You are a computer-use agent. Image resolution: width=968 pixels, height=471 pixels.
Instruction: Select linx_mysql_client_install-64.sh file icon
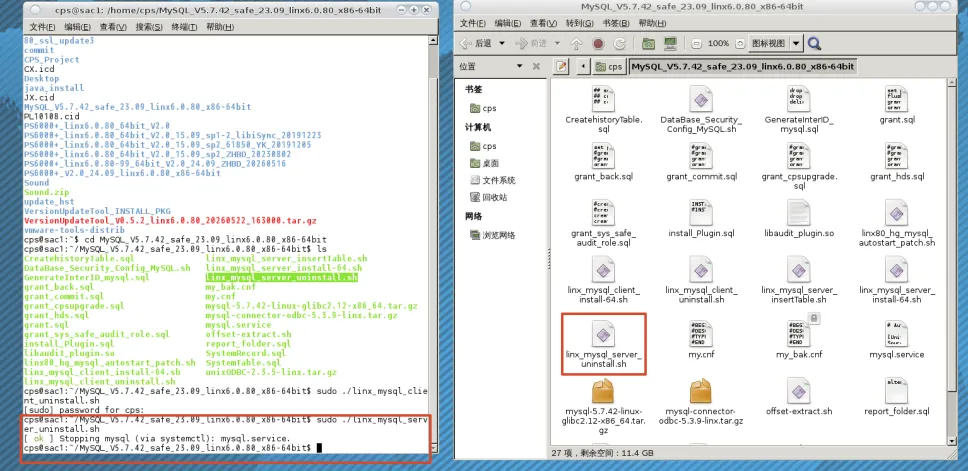tap(603, 269)
